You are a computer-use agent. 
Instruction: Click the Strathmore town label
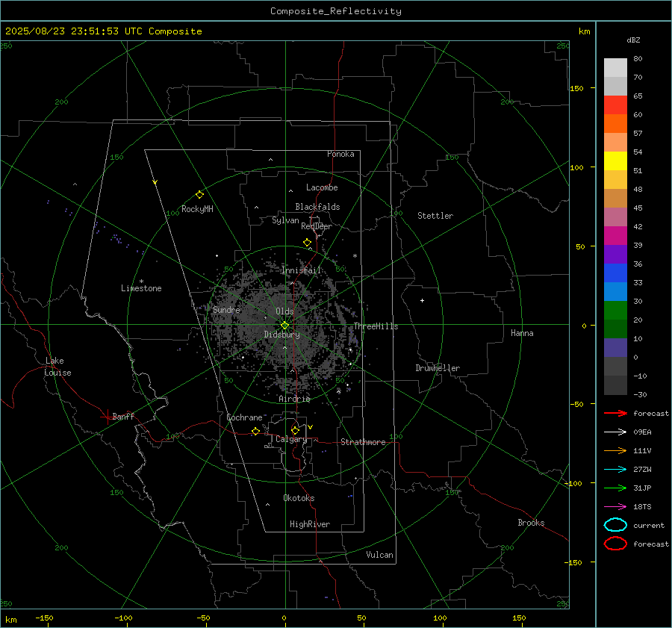click(364, 442)
